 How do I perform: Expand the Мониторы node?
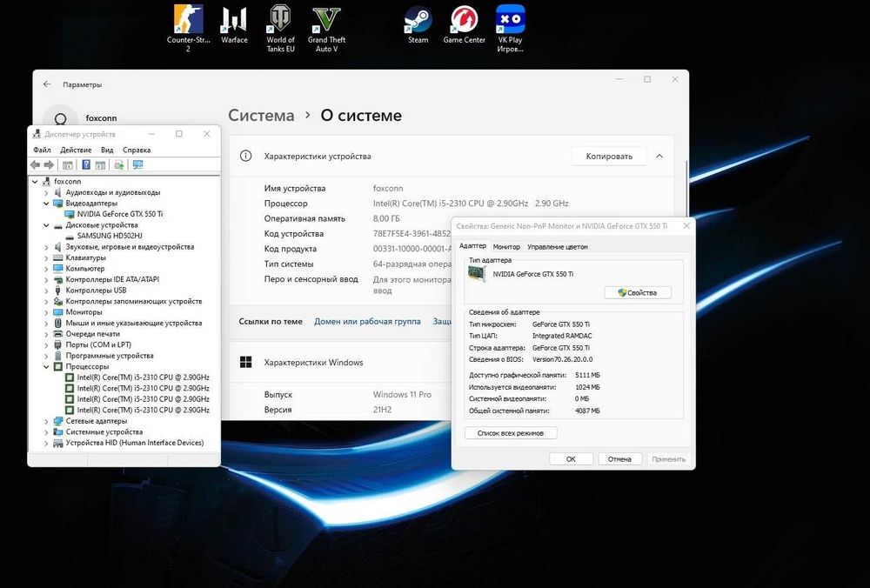(x=47, y=312)
